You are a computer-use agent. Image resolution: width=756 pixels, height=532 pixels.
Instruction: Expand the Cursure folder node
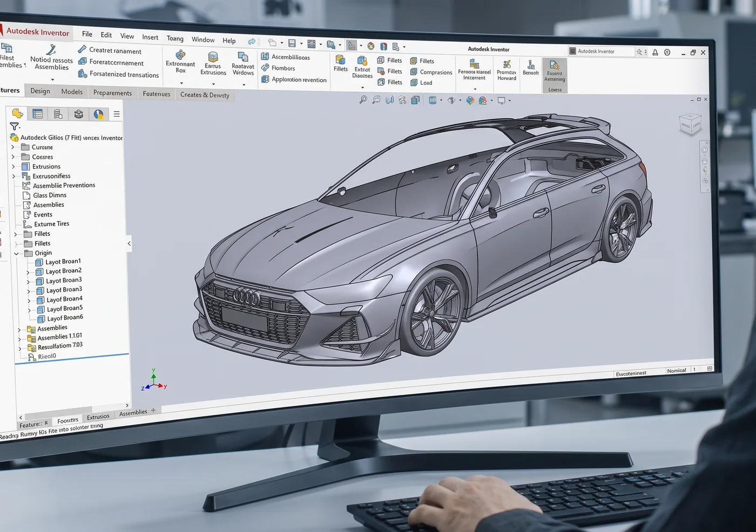pos(13,147)
